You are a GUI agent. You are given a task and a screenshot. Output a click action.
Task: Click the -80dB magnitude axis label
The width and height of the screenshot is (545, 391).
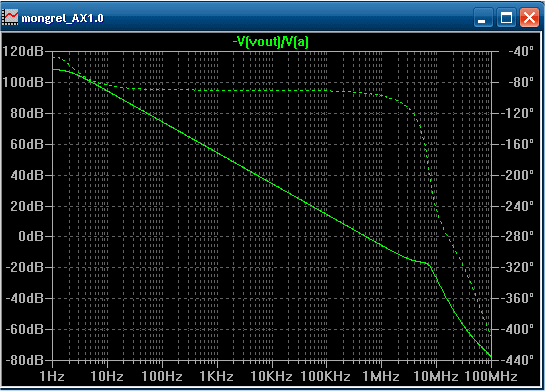point(25,360)
